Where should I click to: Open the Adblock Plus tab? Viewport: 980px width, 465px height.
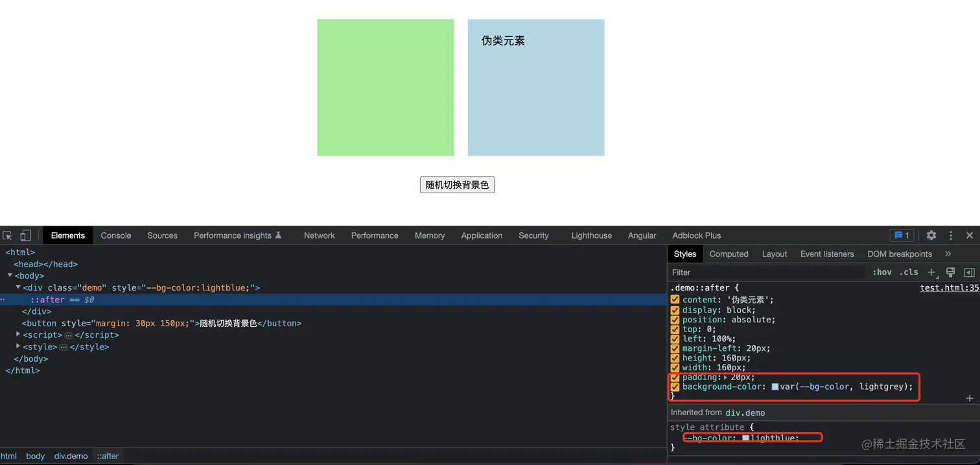tap(697, 235)
